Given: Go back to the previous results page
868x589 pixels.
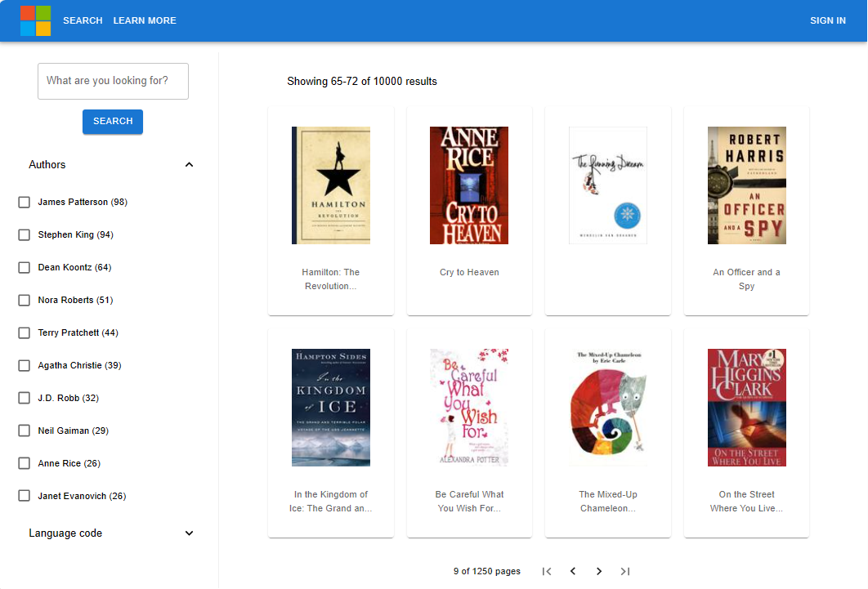Looking at the screenshot, I should (x=573, y=571).
